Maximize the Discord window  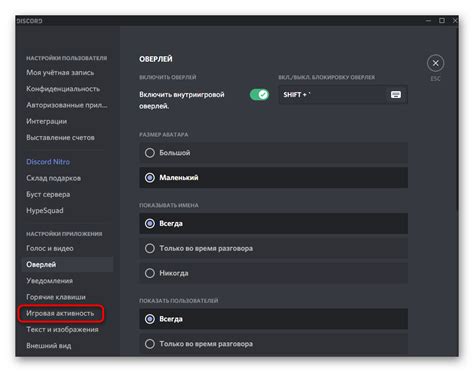(x=442, y=21)
